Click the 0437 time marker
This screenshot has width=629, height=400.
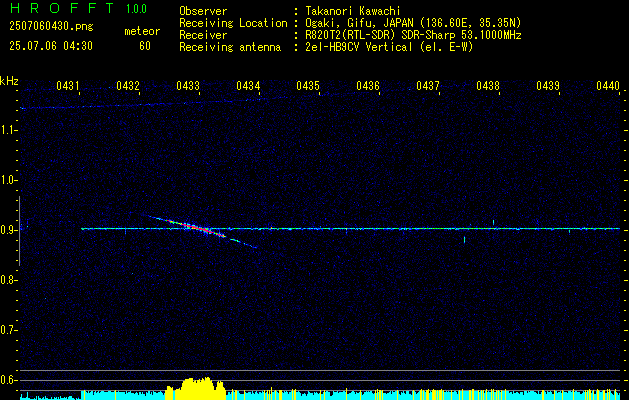[428, 85]
